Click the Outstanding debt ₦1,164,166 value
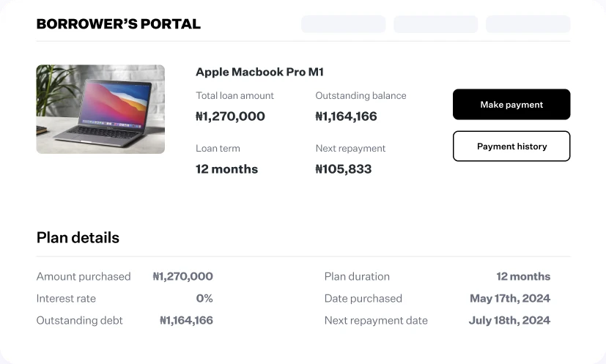Viewport: 606px width, 364px height. click(x=186, y=320)
